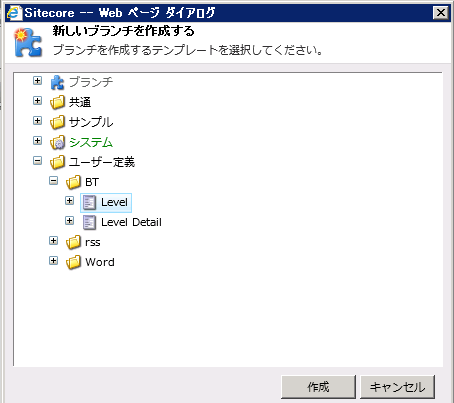Image resolution: width=454 pixels, height=403 pixels.
Task: Expand the Level Detail node
Action: tap(70, 221)
